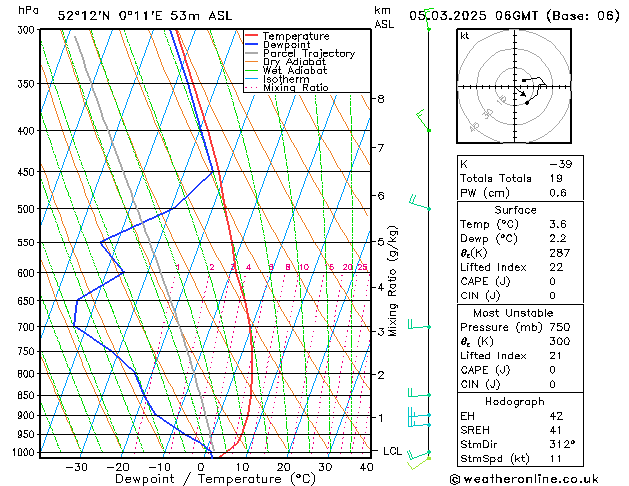Click the LCL marker label
629x486 pixels.
(x=392, y=451)
